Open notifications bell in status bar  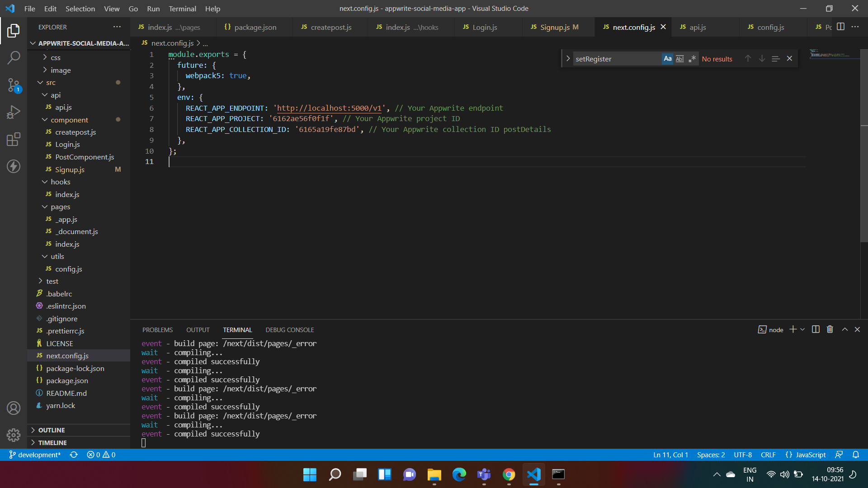[x=856, y=455]
